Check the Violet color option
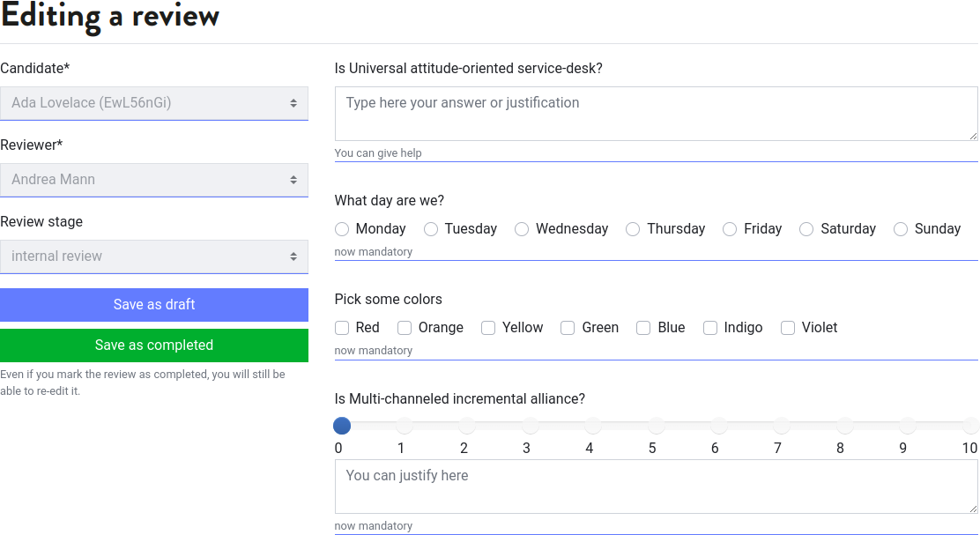 788,328
